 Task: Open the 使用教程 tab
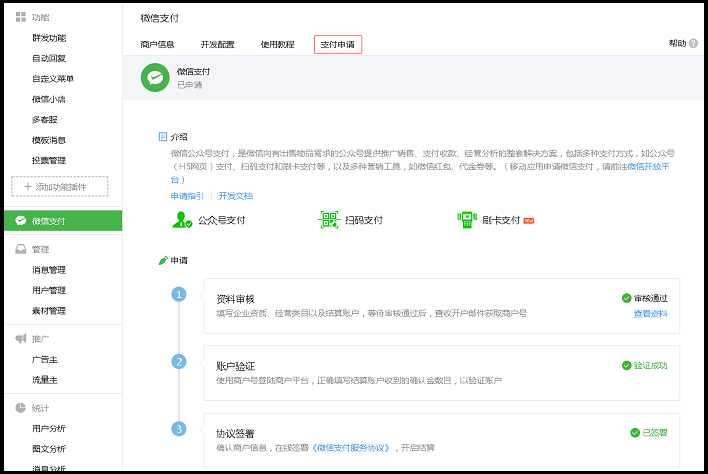click(x=277, y=44)
